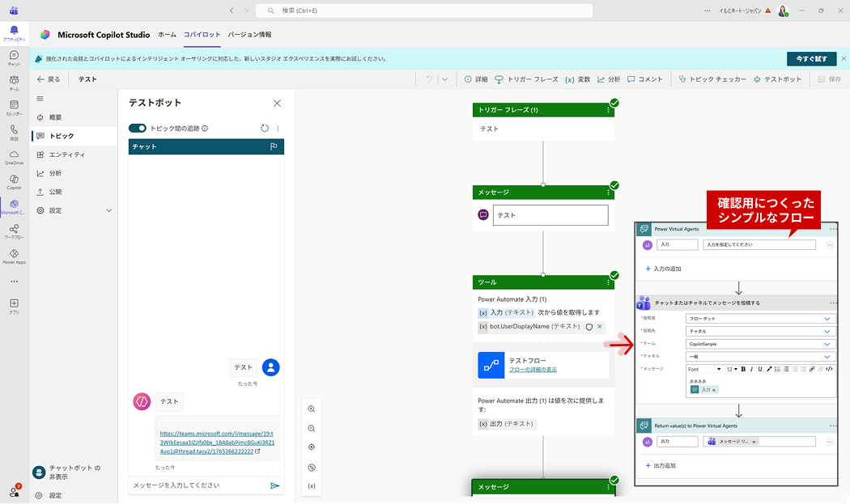The width and height of the screenshot is (850, 504).
Task: Select the ホーム tab
Action: point(167,35)
